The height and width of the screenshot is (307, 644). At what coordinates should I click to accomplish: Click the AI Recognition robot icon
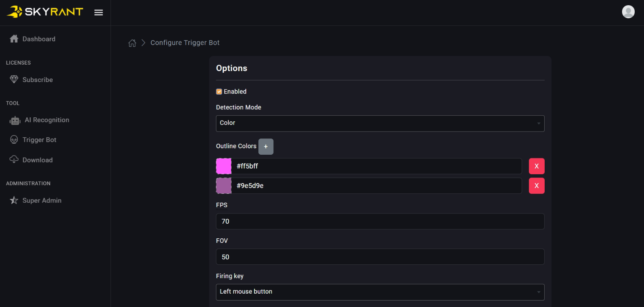[15, 121]
